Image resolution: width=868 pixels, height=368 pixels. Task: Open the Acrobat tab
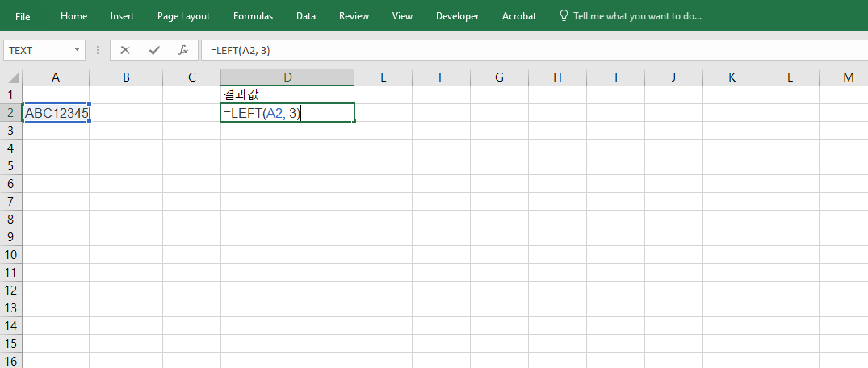coord(519,16)
